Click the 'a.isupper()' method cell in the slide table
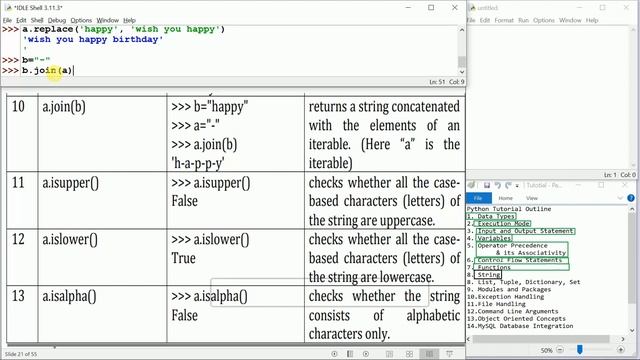Viewport: 640px width, 360px height. (x=71, y=183)
